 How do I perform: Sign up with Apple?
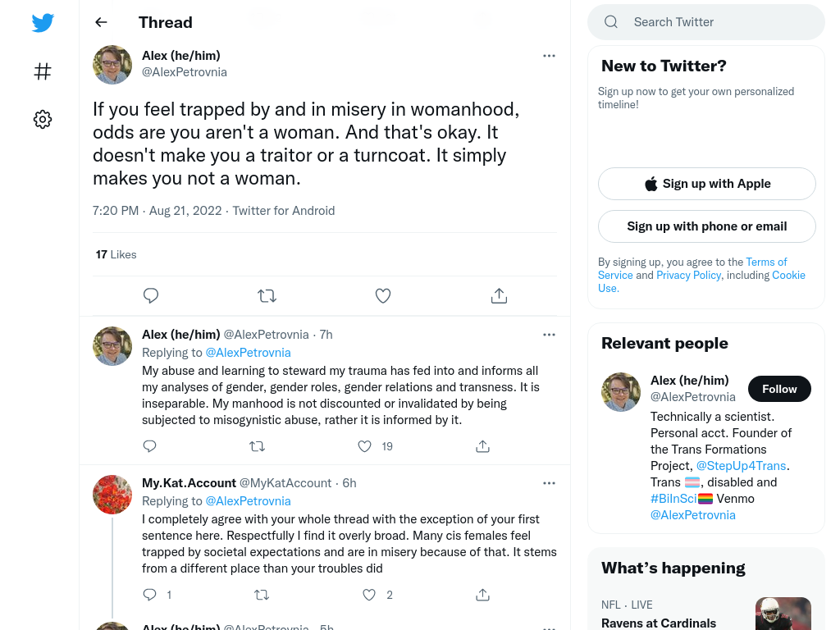coord(707,184)
